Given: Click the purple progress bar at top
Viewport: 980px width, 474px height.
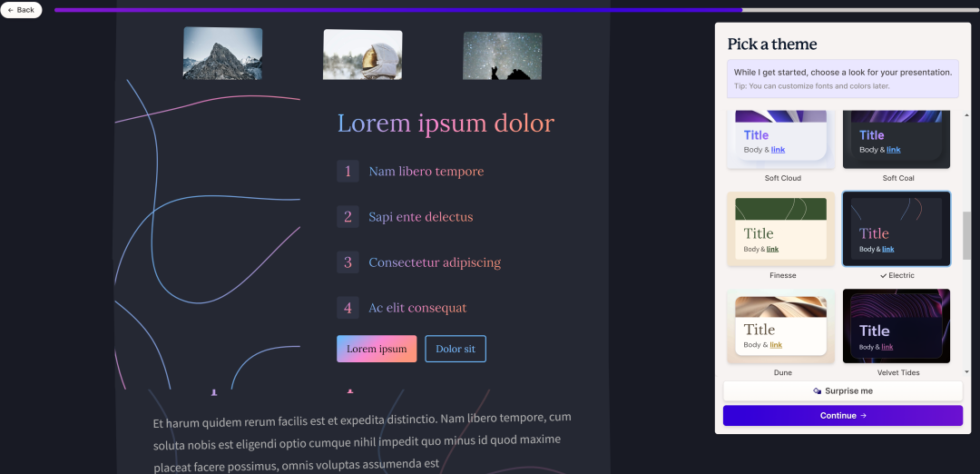Looking at the screenshot, I should (x=398, y=10).
